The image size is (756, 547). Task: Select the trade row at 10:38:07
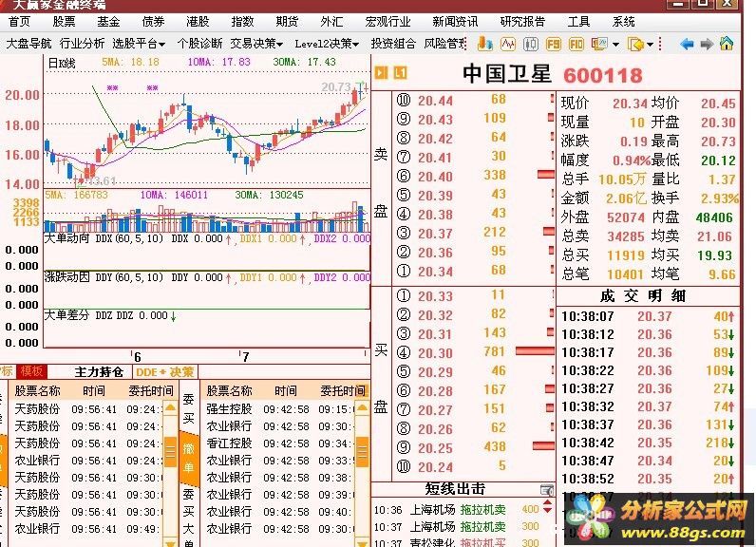point(648,316)
